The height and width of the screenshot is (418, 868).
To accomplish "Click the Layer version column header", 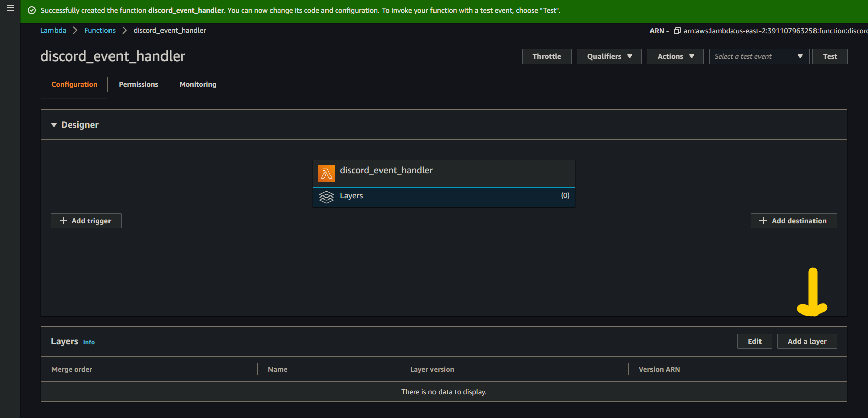I will [x=432, y=369].
